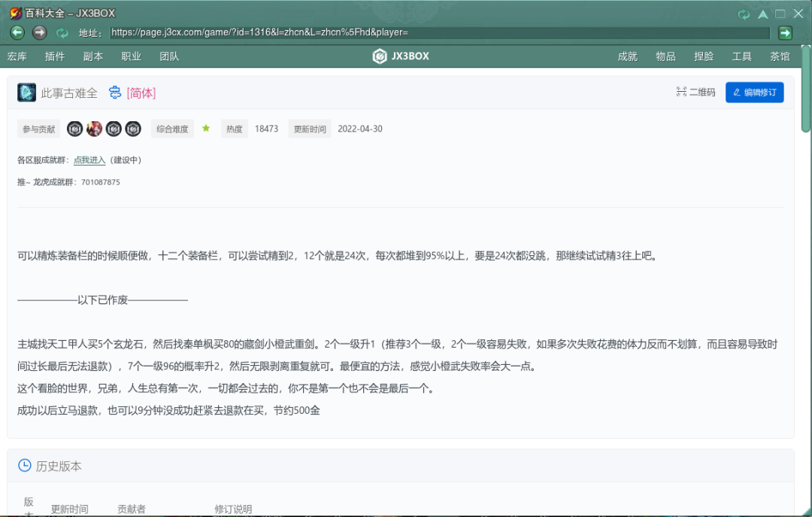Image resolution: width=812 pixels, height=517 pixels.
Task: Follow the 点我进入 link
Action: point(89,160)
